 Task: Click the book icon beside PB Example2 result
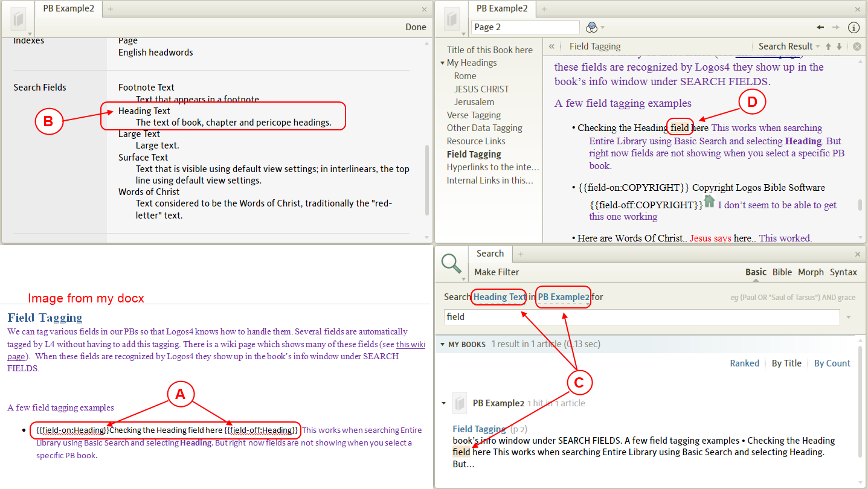pyautogui.click(x=460, y=403)
